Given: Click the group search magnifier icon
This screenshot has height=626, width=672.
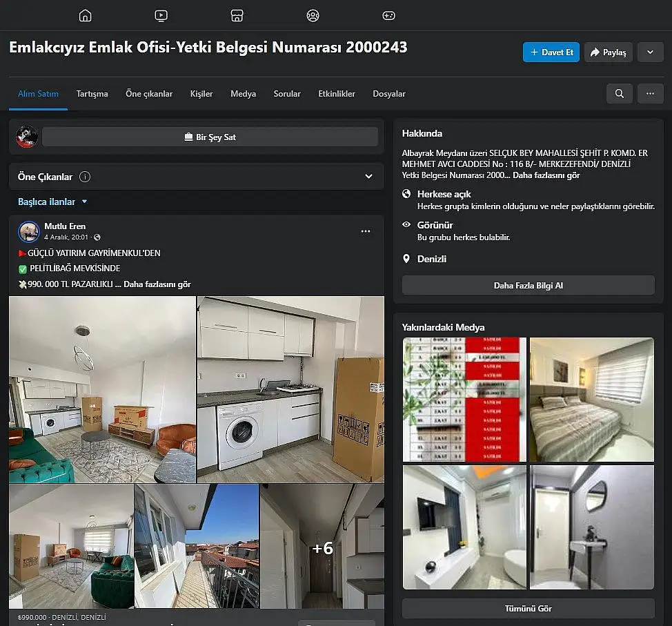Looking at the screenshot, I should tap(619, 94).
